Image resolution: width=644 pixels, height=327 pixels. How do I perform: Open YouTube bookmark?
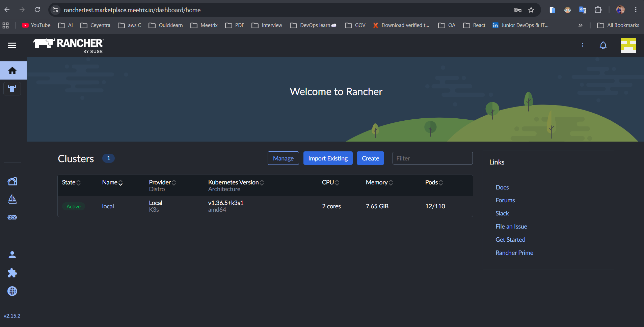(36, 25)
